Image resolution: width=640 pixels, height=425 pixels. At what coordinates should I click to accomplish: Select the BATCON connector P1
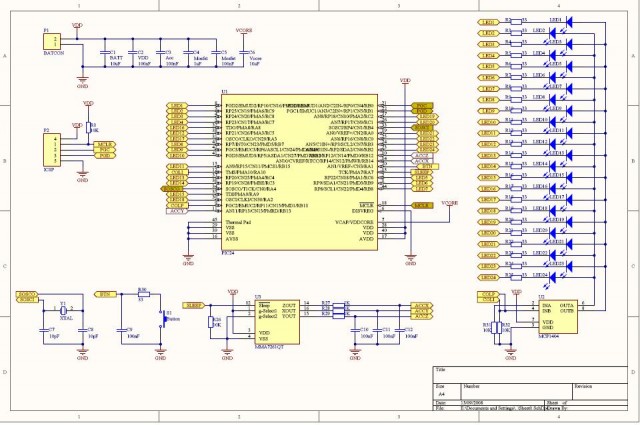click(52, 42)
